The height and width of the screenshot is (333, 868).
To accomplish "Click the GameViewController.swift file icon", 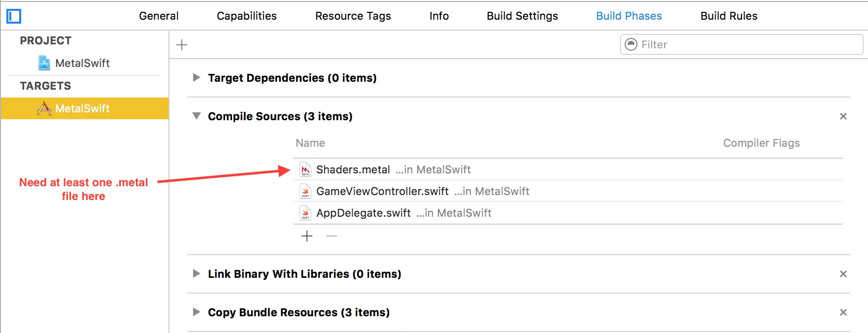I will click(x=305, y=191).
